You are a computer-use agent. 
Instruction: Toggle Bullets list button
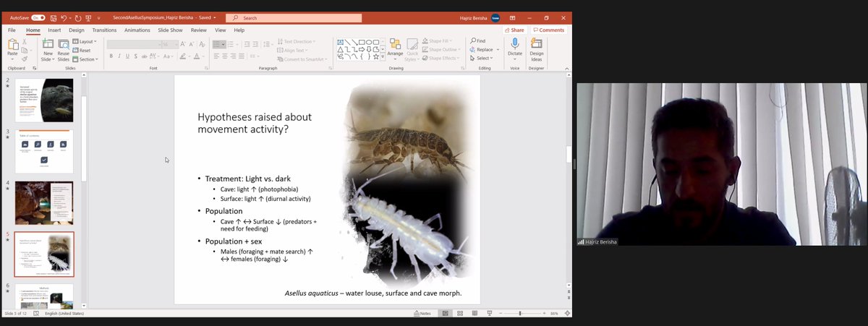click(x=218, y=44)
